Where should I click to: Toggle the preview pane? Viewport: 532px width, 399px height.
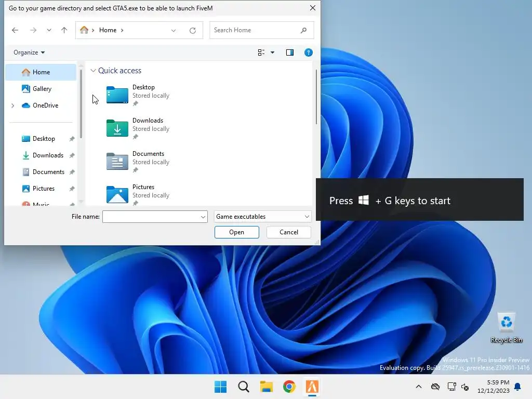coord(290,52)
